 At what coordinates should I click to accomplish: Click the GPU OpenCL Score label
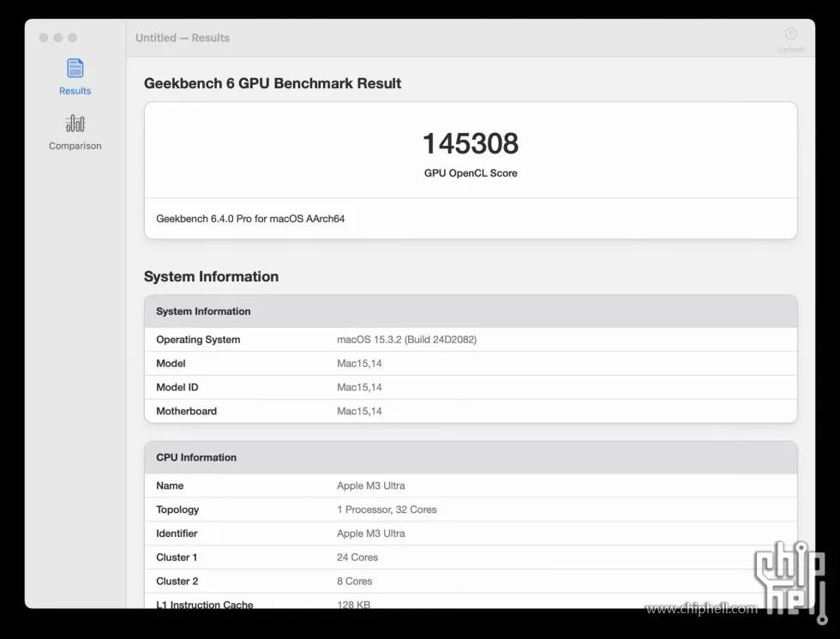pos(471,173)
